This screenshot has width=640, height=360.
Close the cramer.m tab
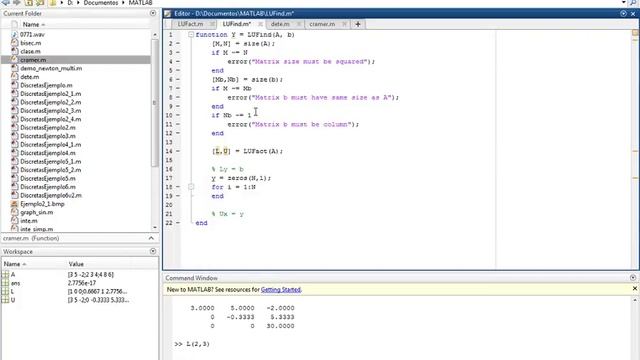pos(344,24)
